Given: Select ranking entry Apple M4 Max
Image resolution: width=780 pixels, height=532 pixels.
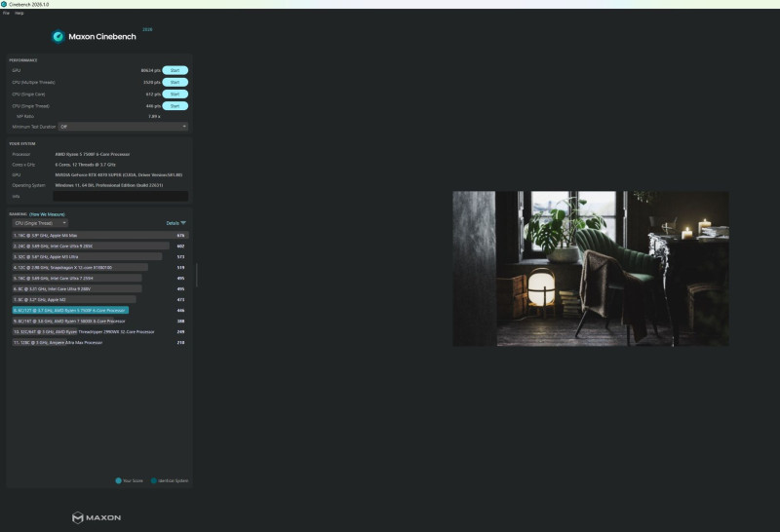Looking at the screenshot, I should coord(100,235).
